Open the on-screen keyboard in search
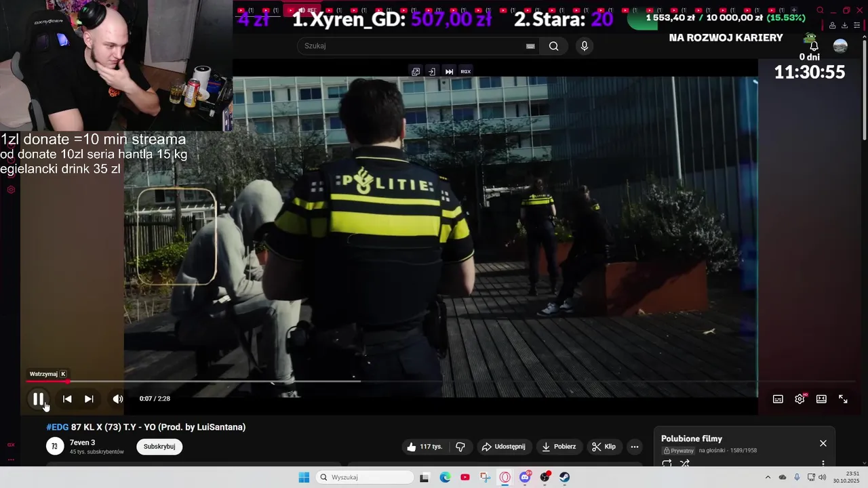Screen dimensions: 868x488 point(530,46)
